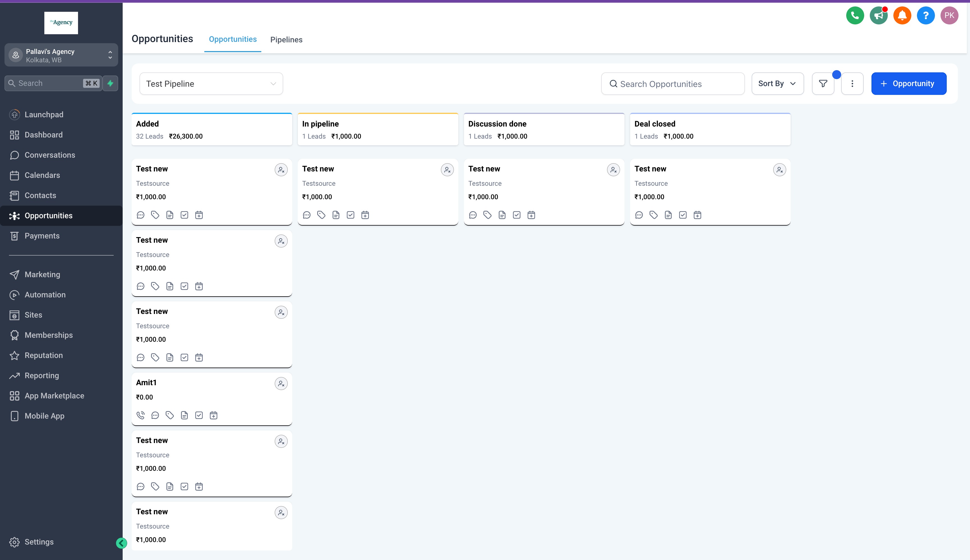Click task checkbox icon on Deal closed card
970x560 pixels.
pyautogui.click(x=683, y=215)
